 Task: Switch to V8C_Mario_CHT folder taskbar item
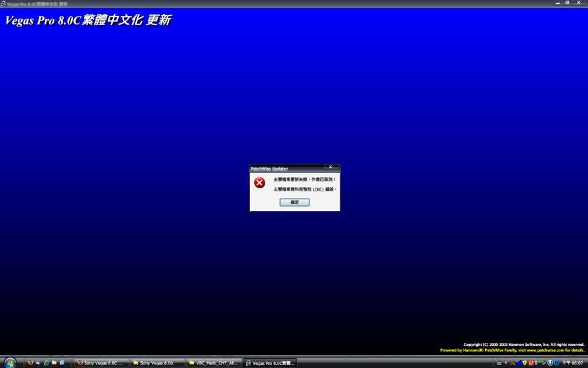click(214, 363)
